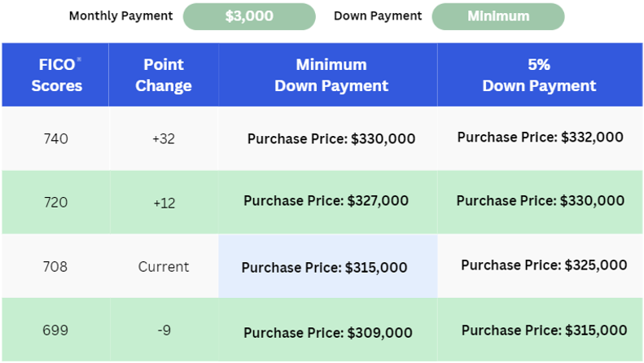644x363 pixels.
Task: Click the +32 point change cell
Action: tap(164, 138)
